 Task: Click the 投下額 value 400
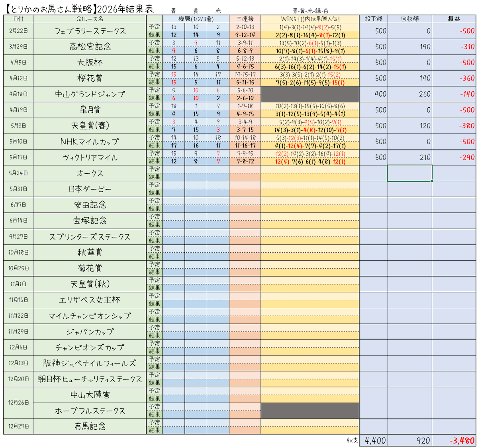pos(373,94)
